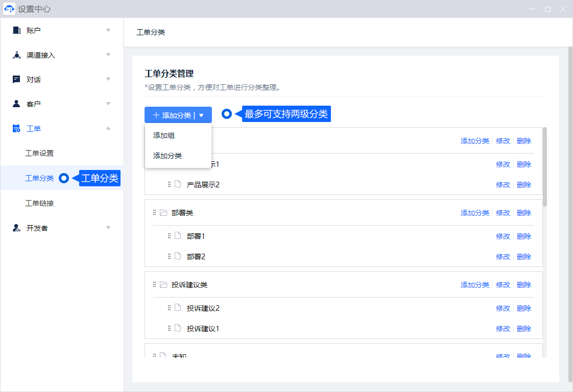Screen dimensions: 573x392
Task: Click the file icon beside 产品展示2
Action: pyautogui.click(x=178, y=184)
